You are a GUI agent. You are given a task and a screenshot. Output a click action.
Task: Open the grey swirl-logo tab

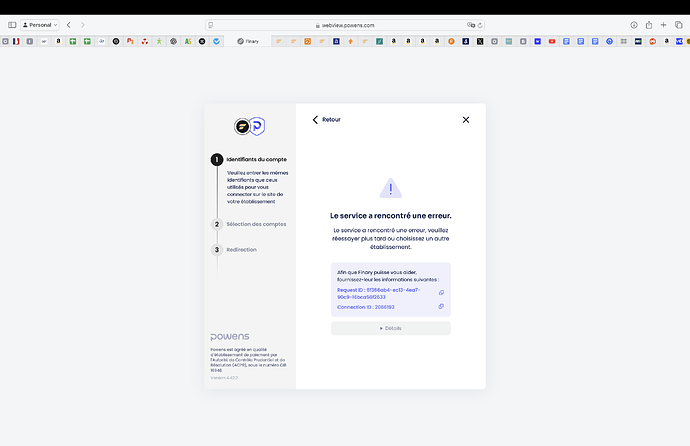[x=173, y=41]
